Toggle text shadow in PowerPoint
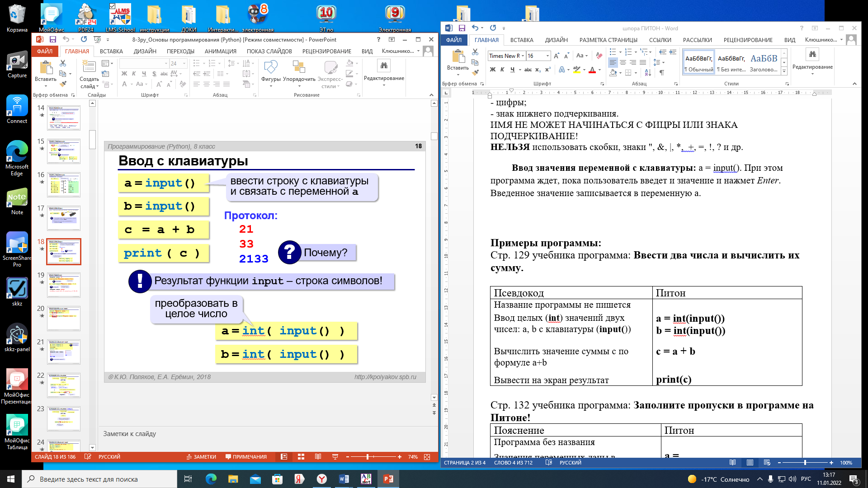Image resolution: width=868 pixels, height=488 pixels. pos(154,74)
